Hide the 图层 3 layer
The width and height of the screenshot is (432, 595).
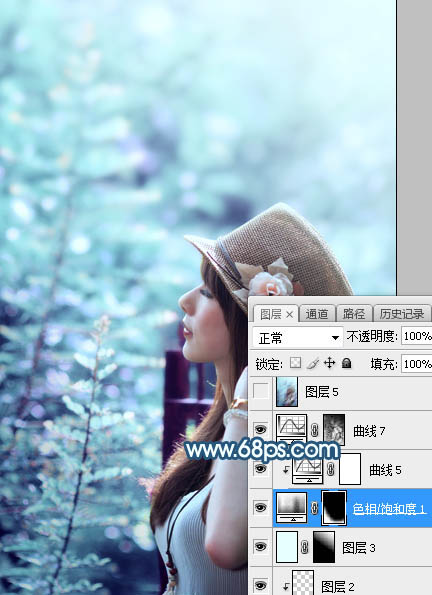[x=260, y=546]
